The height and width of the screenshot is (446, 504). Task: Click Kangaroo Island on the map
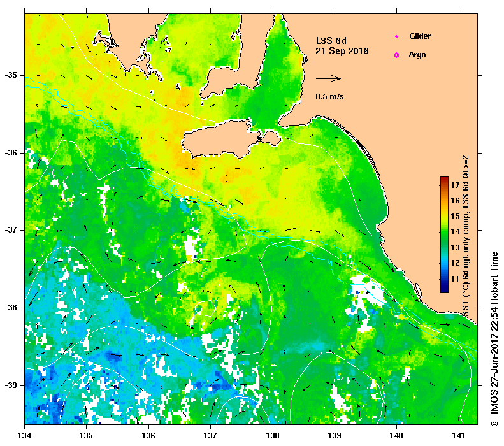pos(230,140)
